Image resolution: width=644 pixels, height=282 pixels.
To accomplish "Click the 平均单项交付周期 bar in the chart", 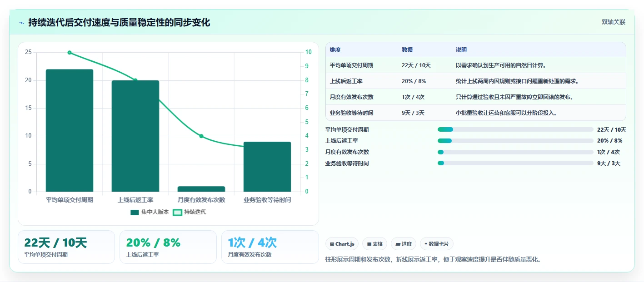I will [x=70, y=130].
